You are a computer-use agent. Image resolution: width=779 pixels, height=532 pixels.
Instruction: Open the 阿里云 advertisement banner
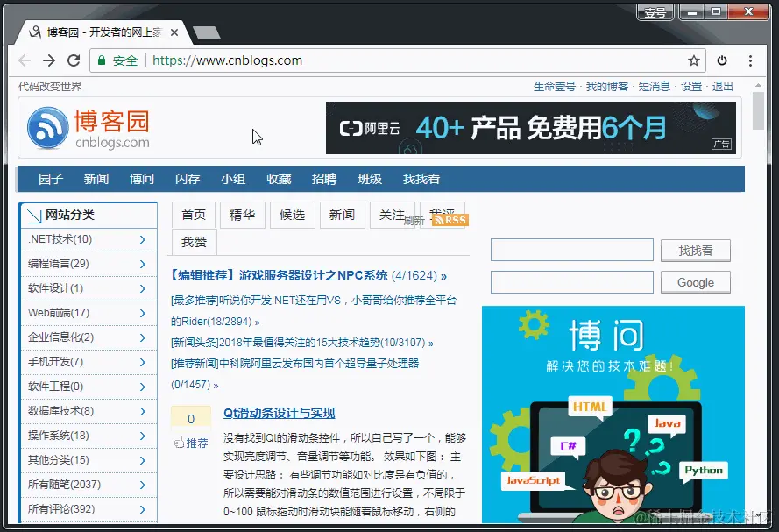tap(531, 128)
